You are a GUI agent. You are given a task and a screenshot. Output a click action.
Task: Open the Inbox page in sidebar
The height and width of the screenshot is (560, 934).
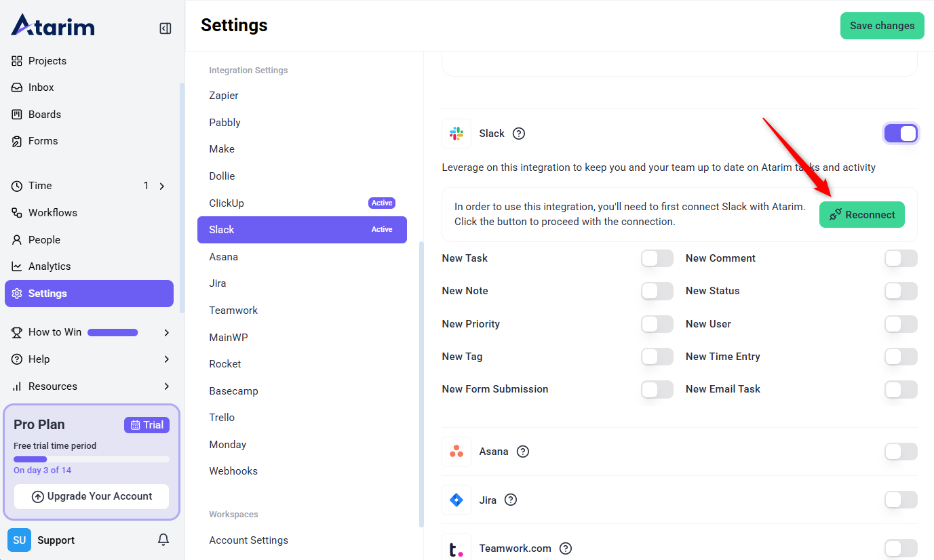point(41,87)
